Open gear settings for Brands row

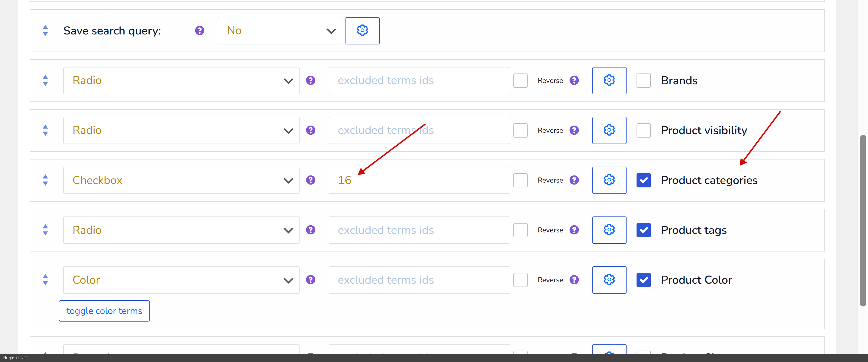click(609, 81)
